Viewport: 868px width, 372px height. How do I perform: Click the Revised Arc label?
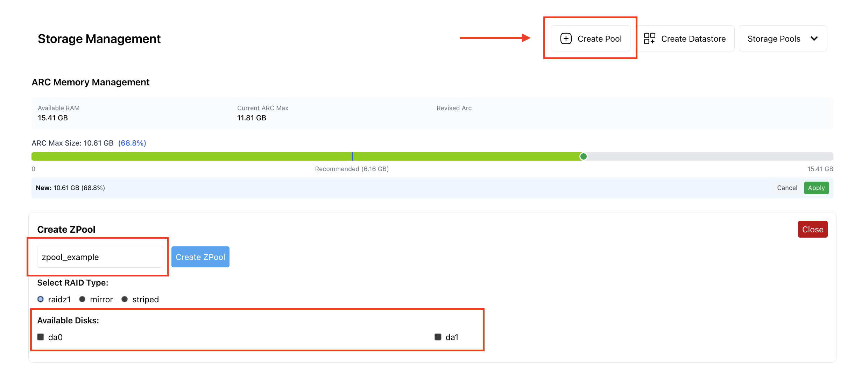[454, 108]
